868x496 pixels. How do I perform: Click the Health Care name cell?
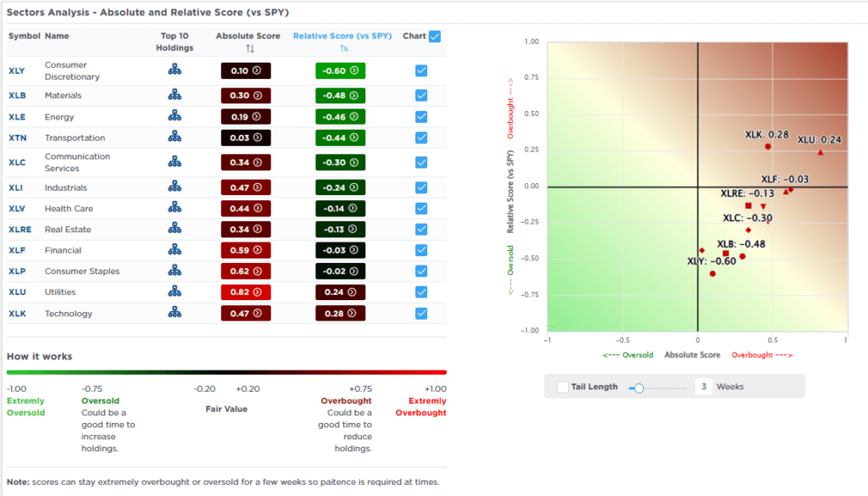point(69,209)
